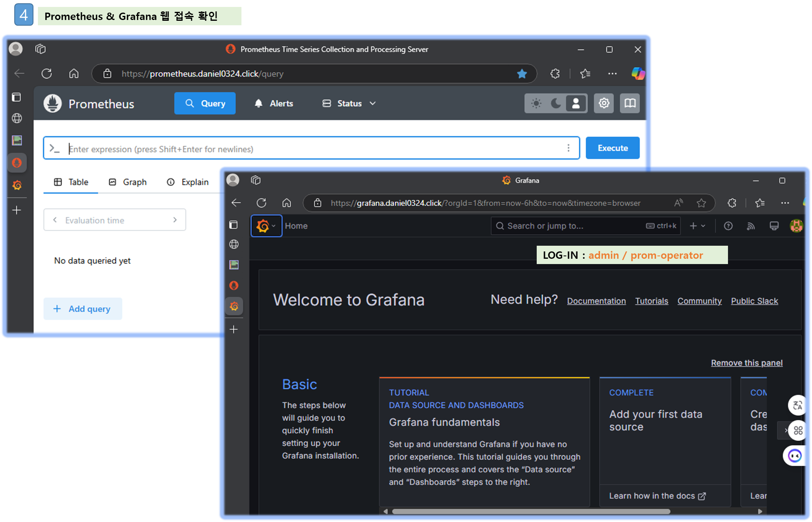Viewport: 812px width, 522px height.
Task: Click star to favorite Grafana page
Action: 701,203
